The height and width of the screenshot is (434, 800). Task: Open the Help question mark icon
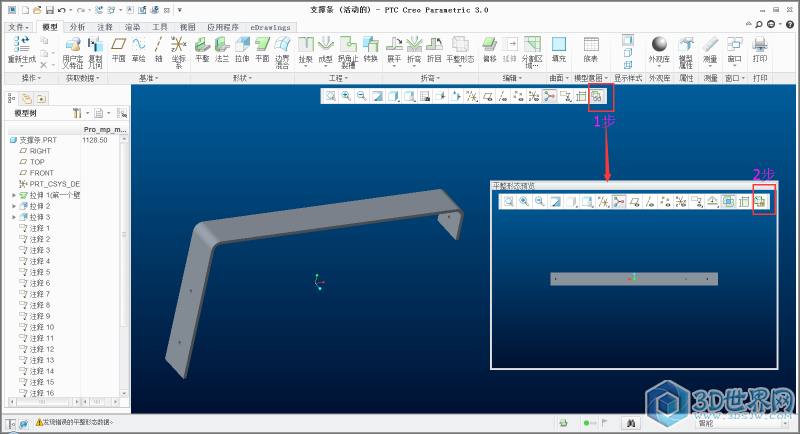pyautogui.click(x=790, y=24)
